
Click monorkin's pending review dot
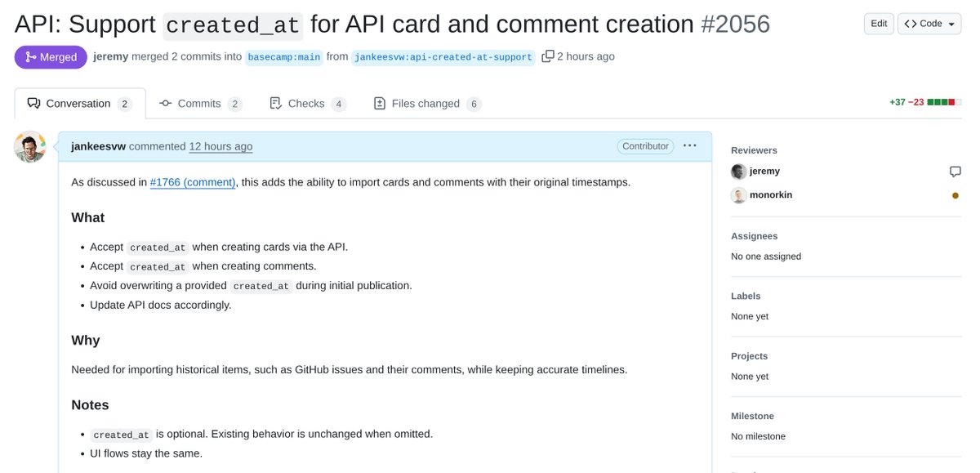[955, 196]
